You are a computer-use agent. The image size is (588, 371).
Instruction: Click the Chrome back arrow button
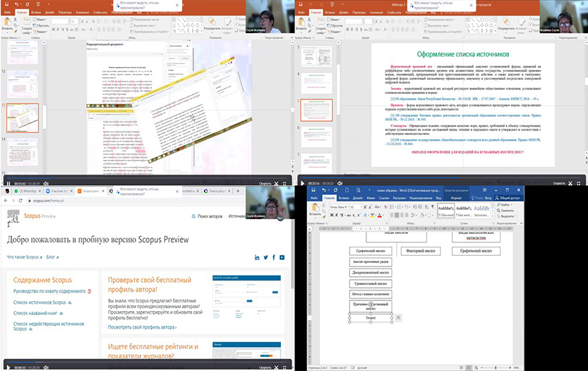point(6,201)
